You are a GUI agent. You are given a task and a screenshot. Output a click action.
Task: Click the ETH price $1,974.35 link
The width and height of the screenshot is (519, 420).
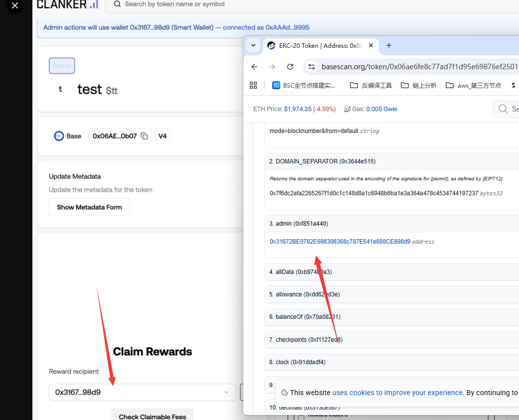pos(298,109)
